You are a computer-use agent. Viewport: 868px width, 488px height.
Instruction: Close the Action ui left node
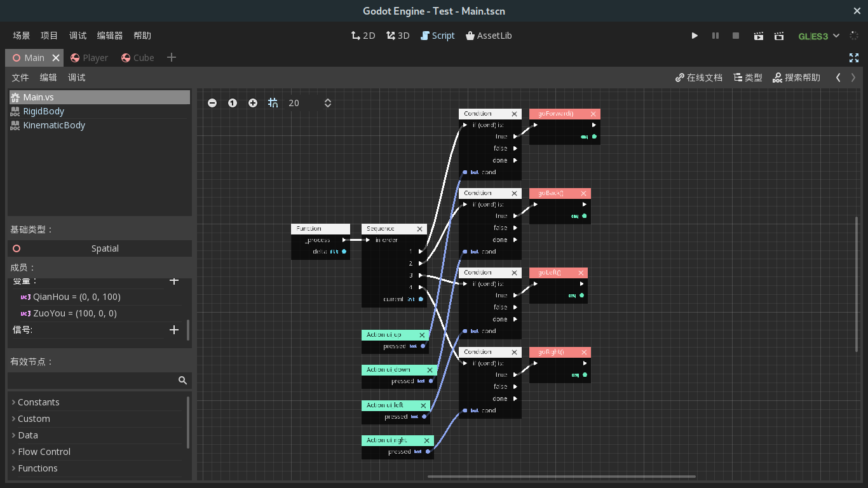(424, 405)
